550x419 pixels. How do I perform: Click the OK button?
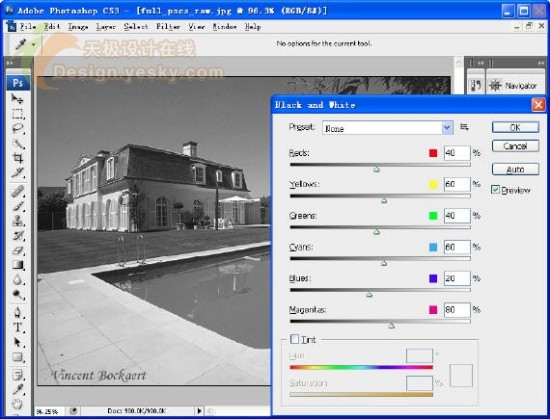click(x=515, y=127)
